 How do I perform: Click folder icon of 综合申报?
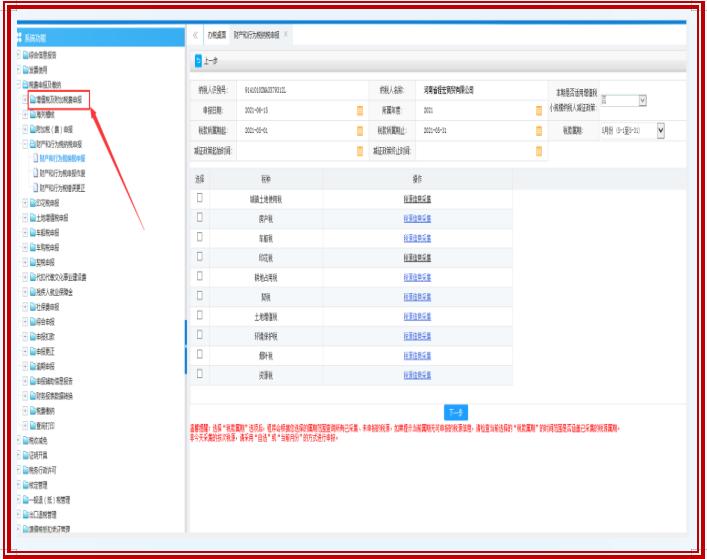[32, 322]
